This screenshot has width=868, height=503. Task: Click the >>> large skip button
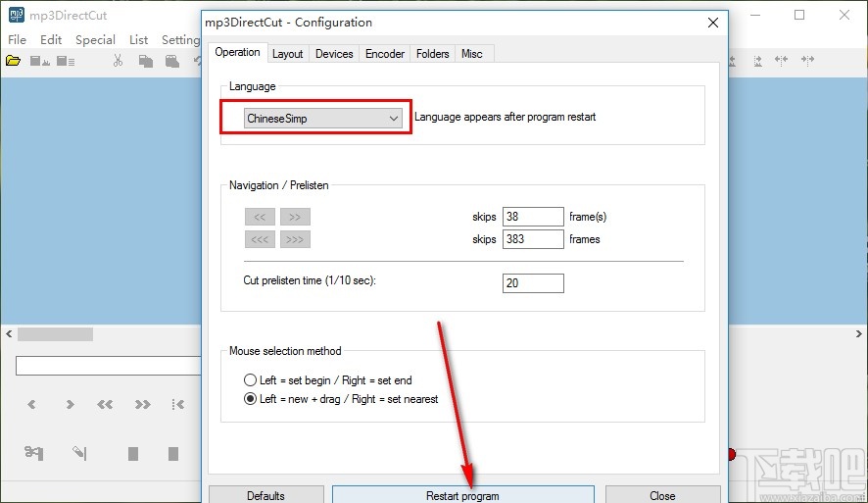pos(295,239)
